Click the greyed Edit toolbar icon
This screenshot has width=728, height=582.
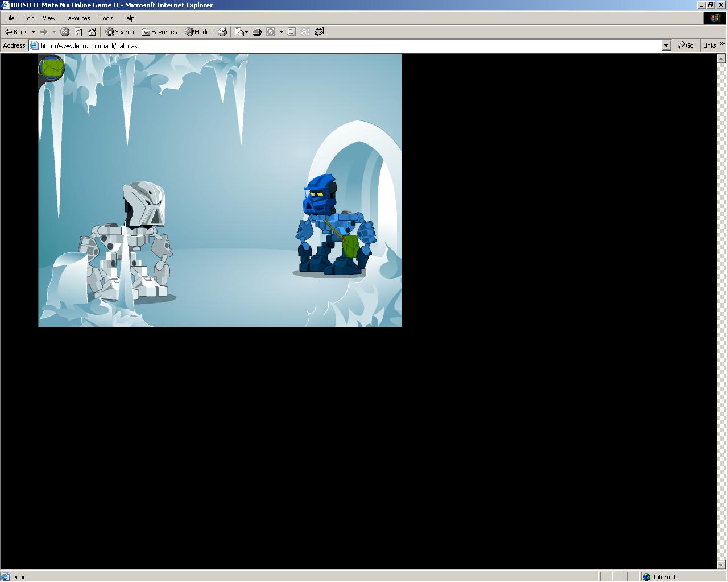click(x=271, y=32)
